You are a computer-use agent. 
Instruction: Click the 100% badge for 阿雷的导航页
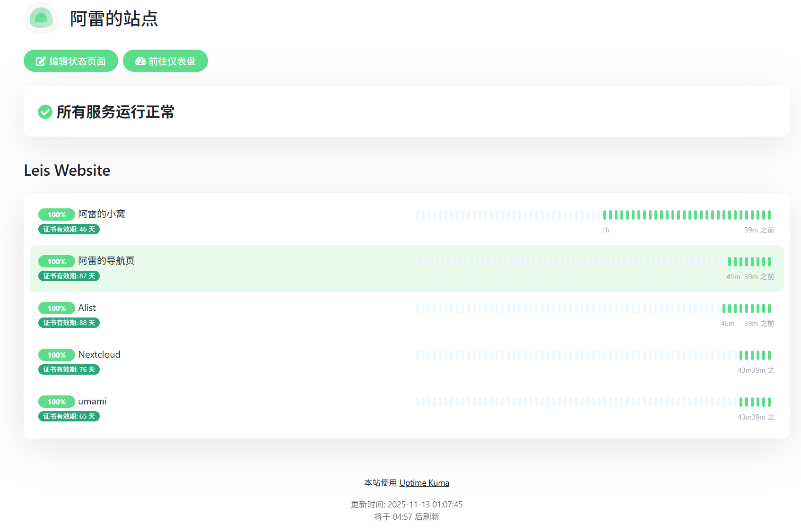pyautogui.click(x=57, y=261)
